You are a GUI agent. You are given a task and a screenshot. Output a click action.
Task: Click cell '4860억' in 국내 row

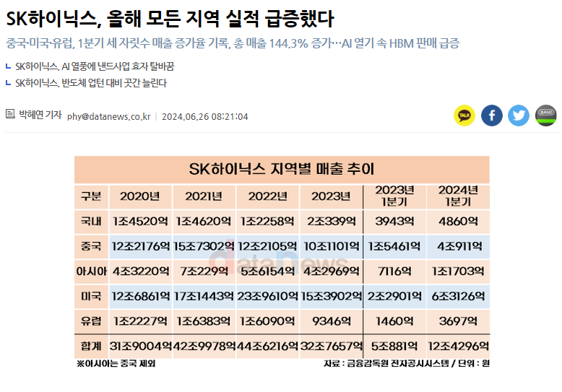point(458,221)
